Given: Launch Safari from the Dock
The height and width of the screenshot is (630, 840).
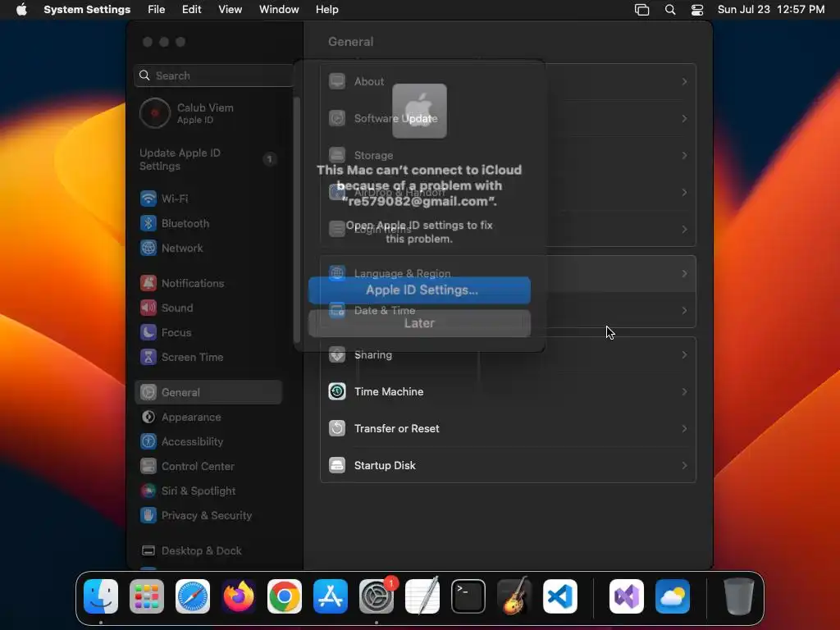Looking at the screenshot, I should pos(193,596).
